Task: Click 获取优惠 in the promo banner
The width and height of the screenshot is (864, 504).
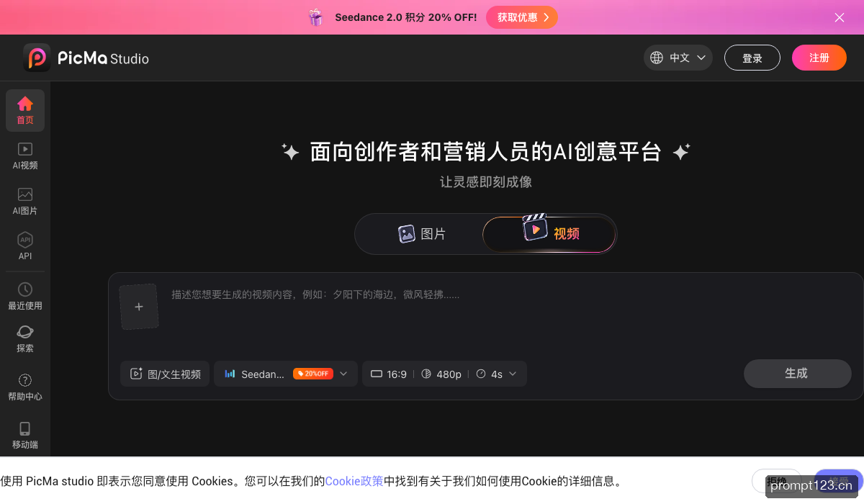Action: (522, 17)
